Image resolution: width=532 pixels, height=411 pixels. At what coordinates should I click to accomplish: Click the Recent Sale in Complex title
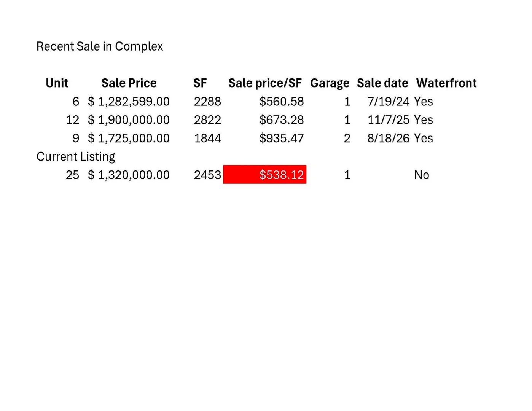coord(100,46)
